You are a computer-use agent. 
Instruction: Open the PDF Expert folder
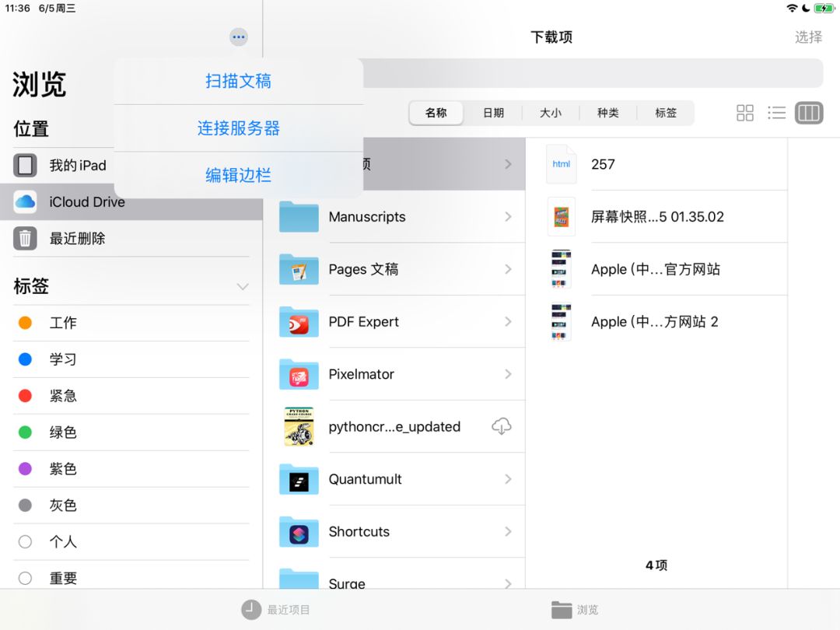pos(395,321)
